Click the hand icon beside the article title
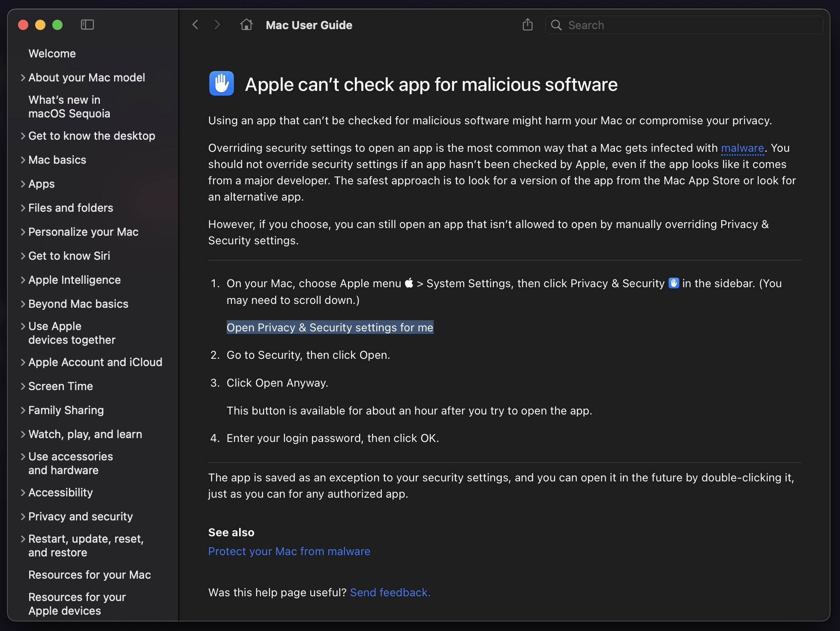The image size is (840, 631). [221, 84]
